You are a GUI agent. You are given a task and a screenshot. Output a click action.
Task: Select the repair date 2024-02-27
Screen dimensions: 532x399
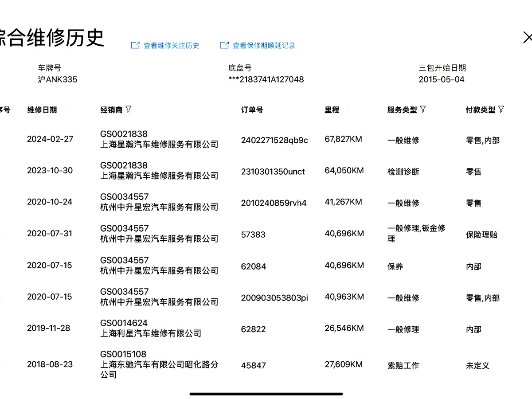coord(50,139)
